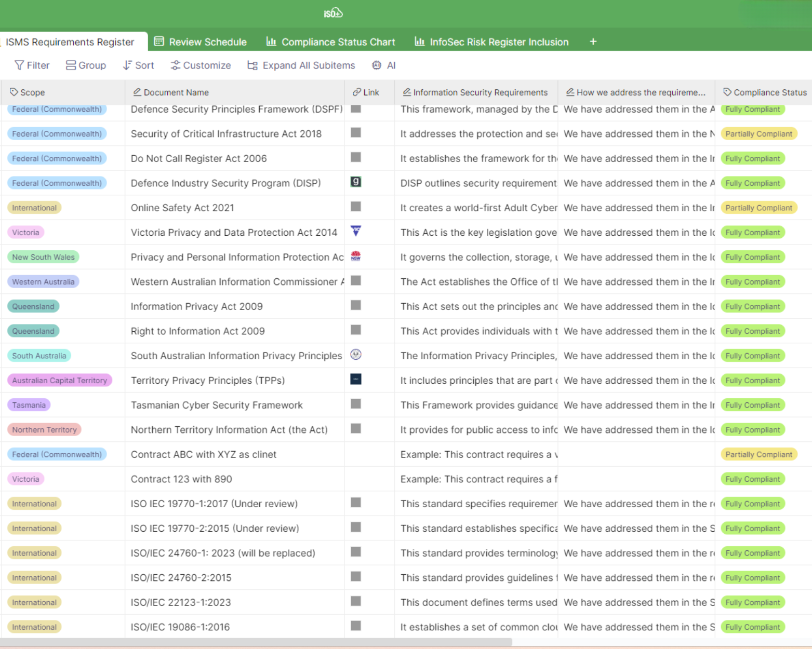
Task: Select the Tasmania scope tag
Action: click(29, 405)
